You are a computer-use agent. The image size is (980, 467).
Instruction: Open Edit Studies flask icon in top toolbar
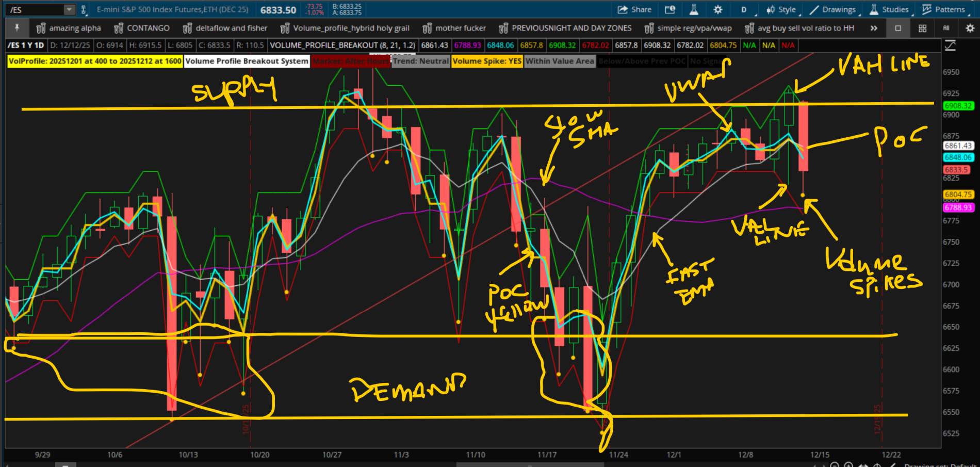pyautogui.click(x=694, y=9)
